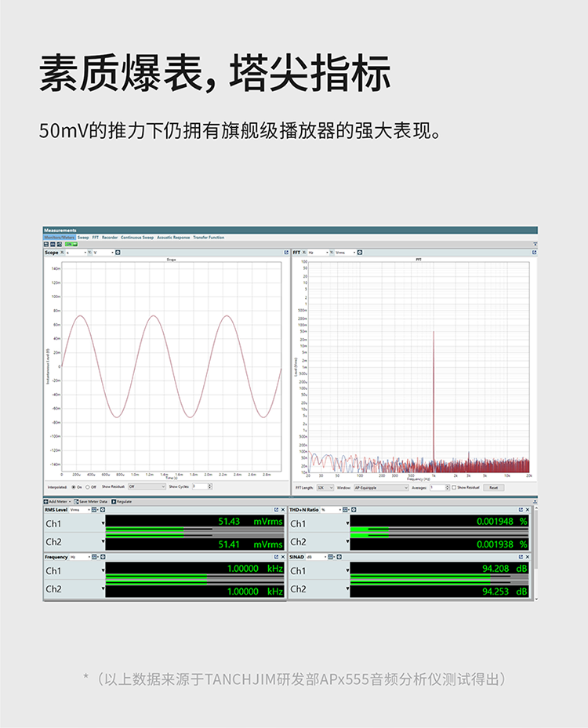Image resolution: width=588 pixels, height=728 pixels.
Task: Open Scope Y-axis unit dropdown
Action: pyautogui.click(x=103, y=253)
